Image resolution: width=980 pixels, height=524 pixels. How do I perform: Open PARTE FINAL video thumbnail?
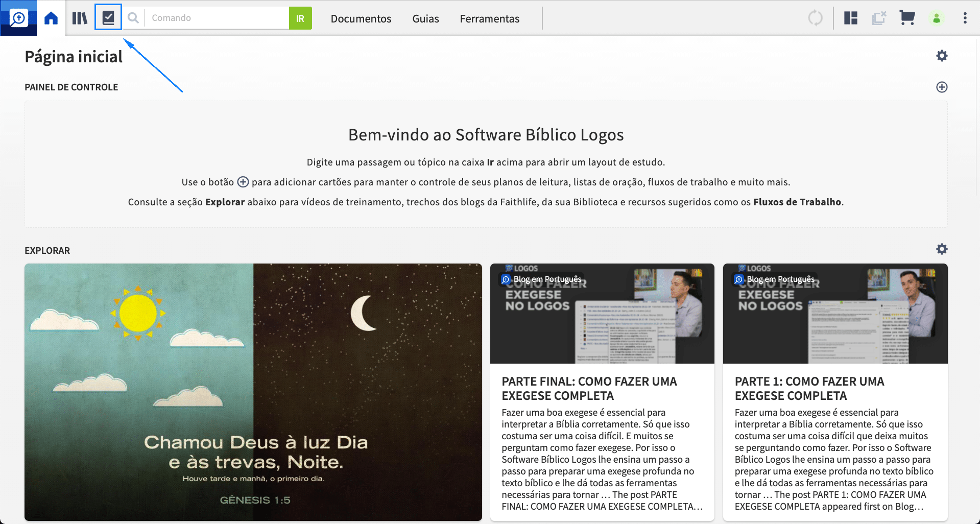(602, 314)
